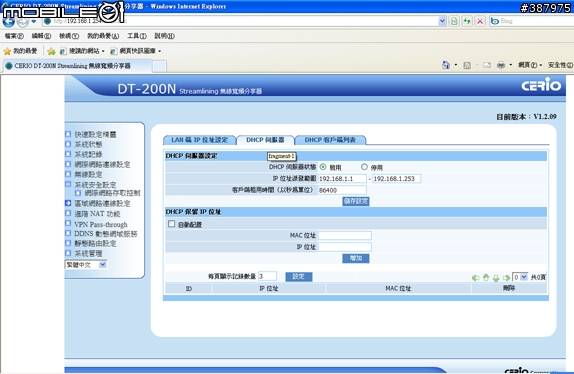574x374 pixels.
Task: Click the RSS feeds icon
Action: [x=467, y=65]
